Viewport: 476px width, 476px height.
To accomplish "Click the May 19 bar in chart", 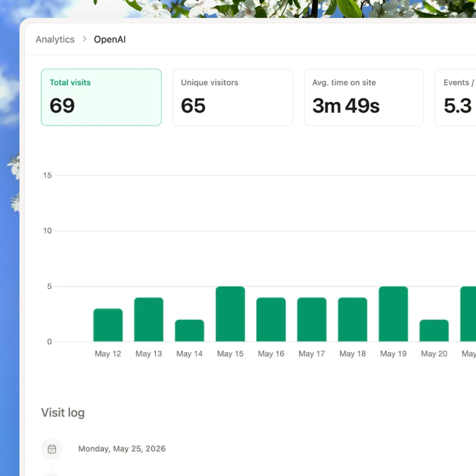I will pos(393,314).
